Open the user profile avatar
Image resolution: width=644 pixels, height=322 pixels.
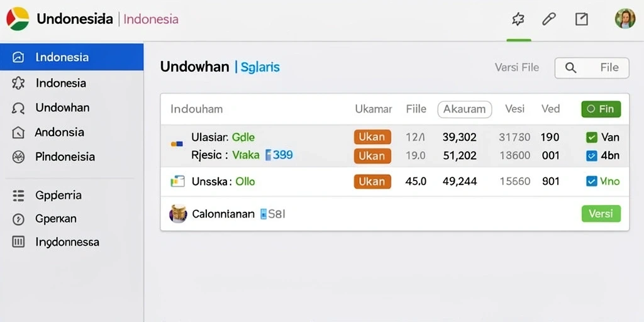pyautogui.click(x=625, y=19)
